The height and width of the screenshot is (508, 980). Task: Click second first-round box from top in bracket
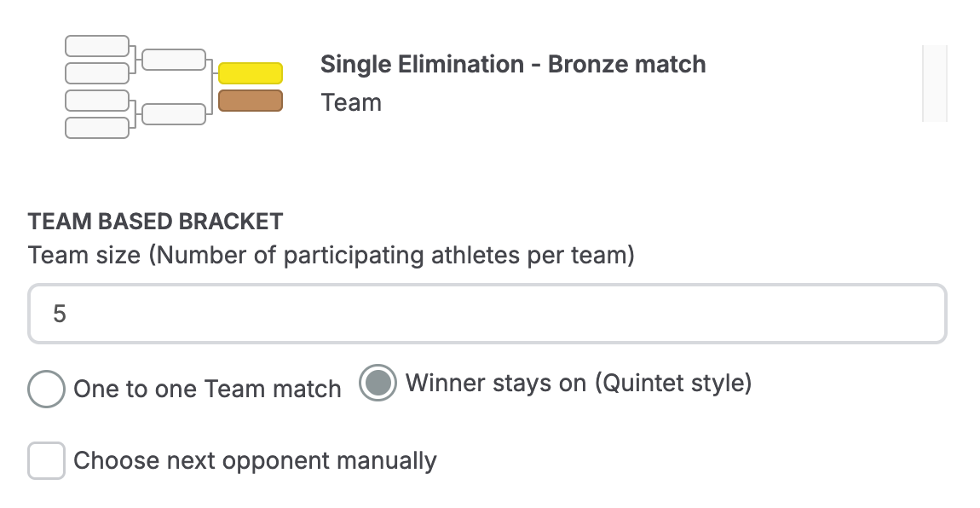(x=97, y=73)
